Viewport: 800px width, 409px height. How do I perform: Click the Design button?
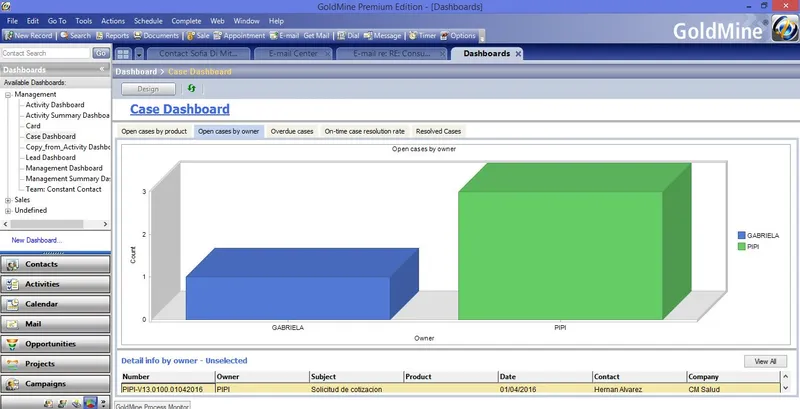[148, 89]
